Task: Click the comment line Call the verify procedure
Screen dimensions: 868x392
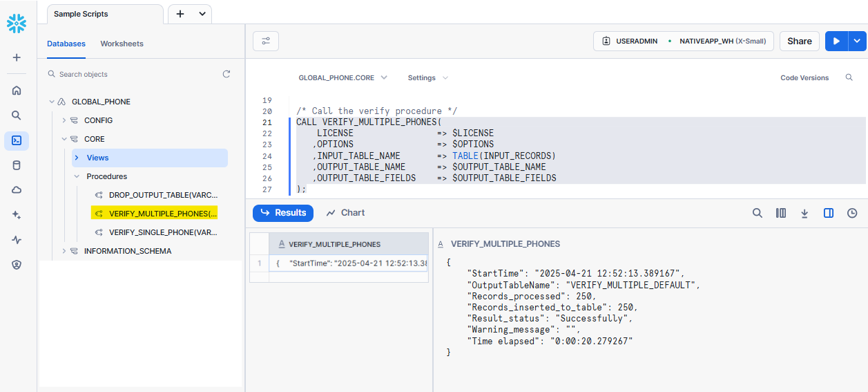Action: (376, 111)
